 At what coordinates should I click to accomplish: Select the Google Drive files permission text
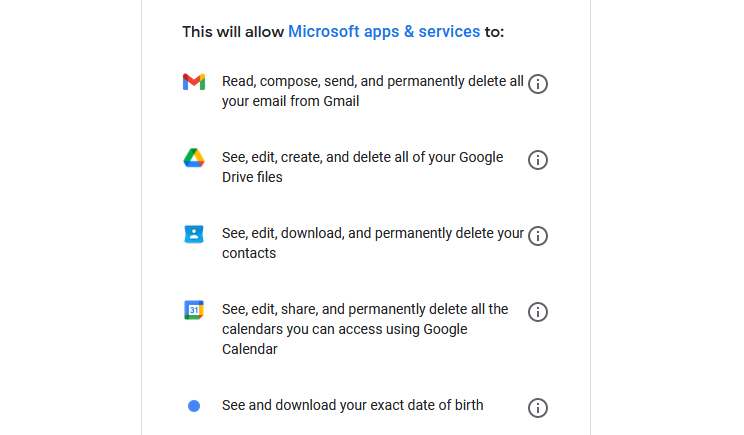point(363,167)
